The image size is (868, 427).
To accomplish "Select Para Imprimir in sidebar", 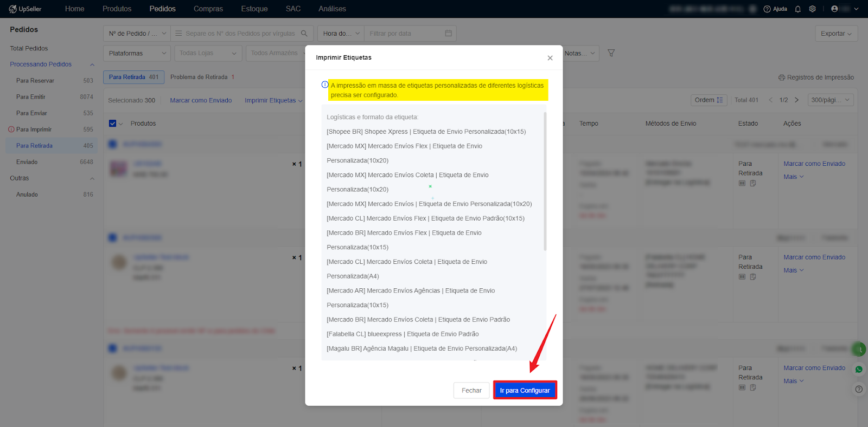I will pos(52,130).
